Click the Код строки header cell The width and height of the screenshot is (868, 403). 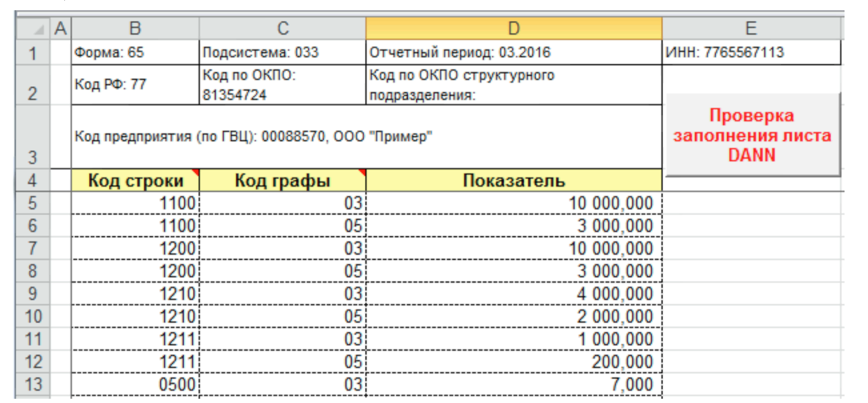[135, 181]
